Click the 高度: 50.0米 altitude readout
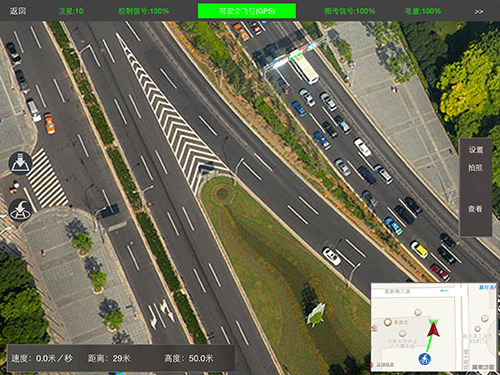This screenshot has height=375, width=500. [189, 358]
